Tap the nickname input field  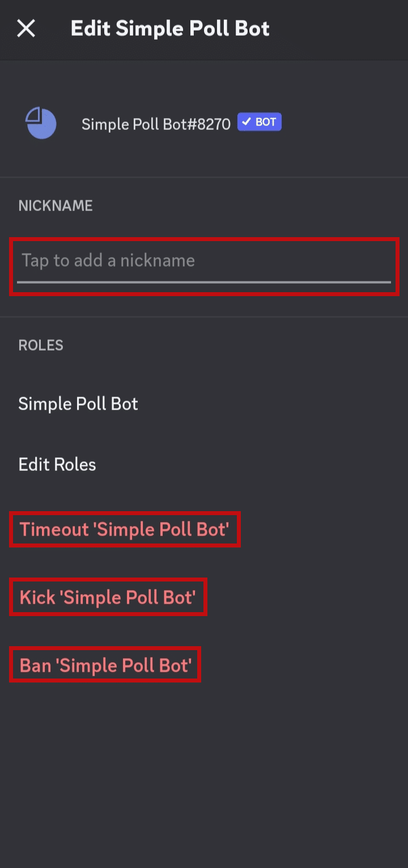(x=204, y=260)
